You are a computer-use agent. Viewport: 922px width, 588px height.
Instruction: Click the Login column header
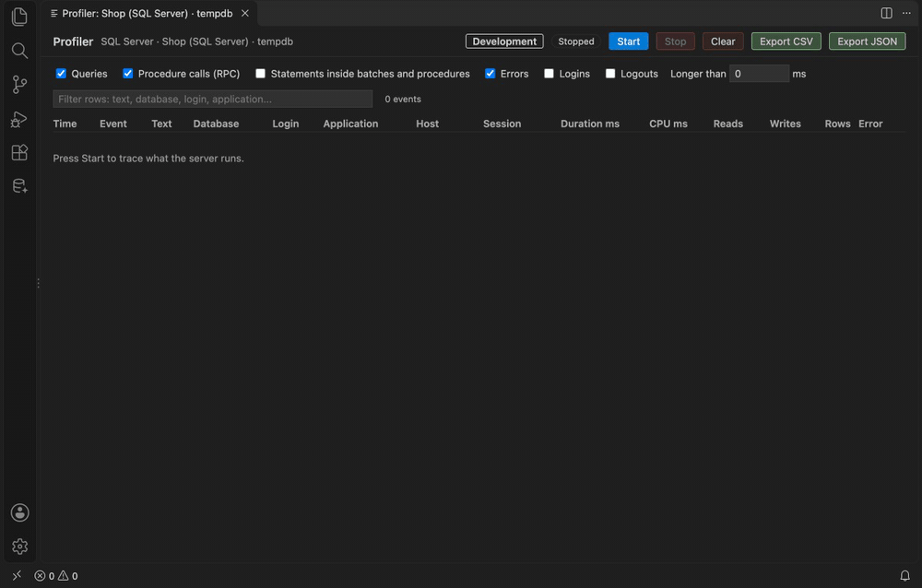pyautogui.click(x=285, y=123)
